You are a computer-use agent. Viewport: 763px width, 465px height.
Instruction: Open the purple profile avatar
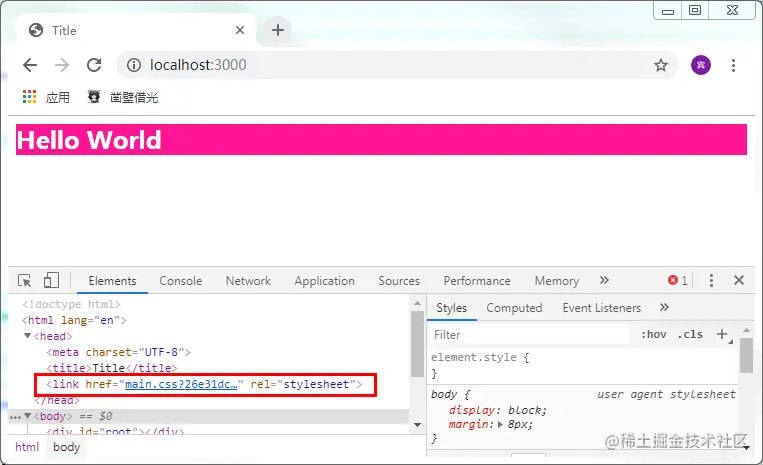pos(701,65)
